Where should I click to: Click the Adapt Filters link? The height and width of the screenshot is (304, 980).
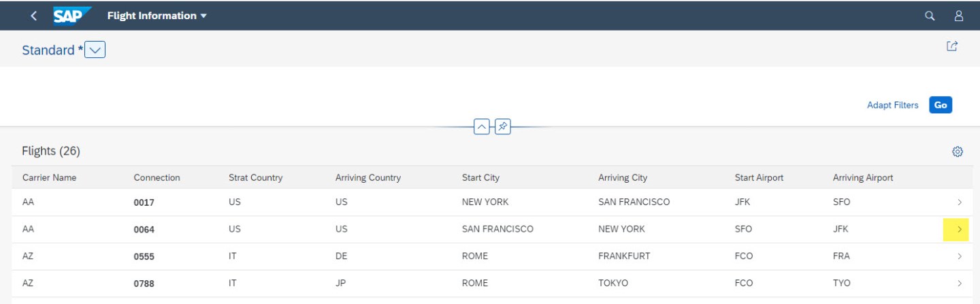click(x=892, y=105)
